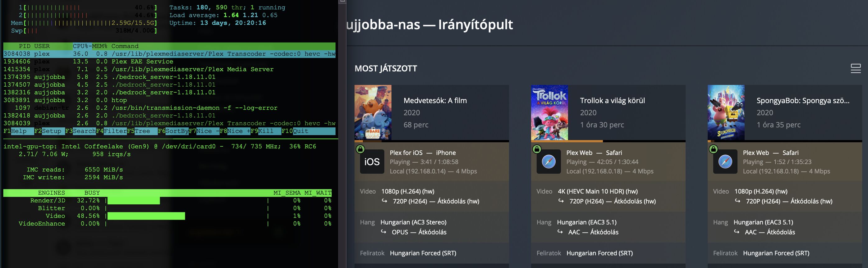Click the ujjobba-nas — Irányítópult page title

[x=429, y=25]
